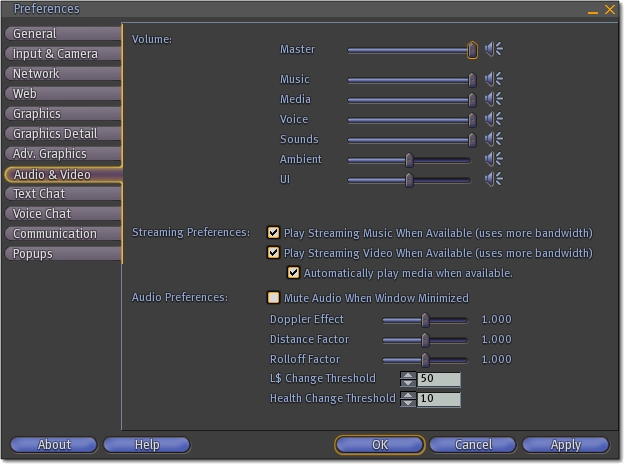Mute the UI volume speaker icon
Viewport: 624px width, 464px height.
tap(493, 179)
